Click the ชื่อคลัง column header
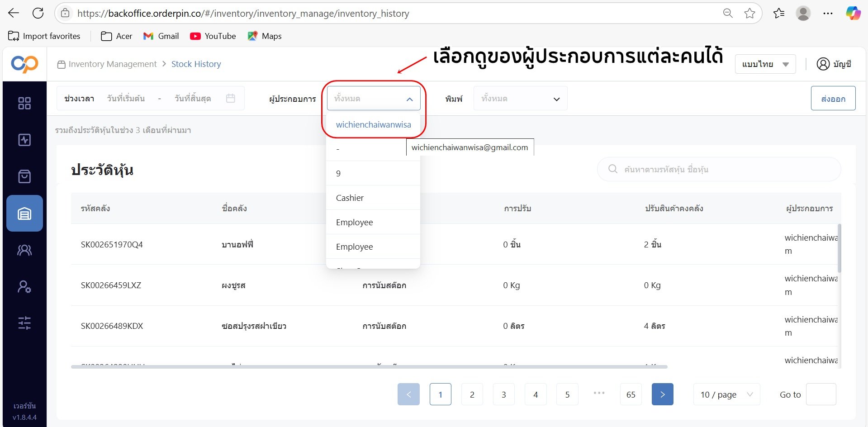This screenshot has height=427, width=868. click(234, 209)
